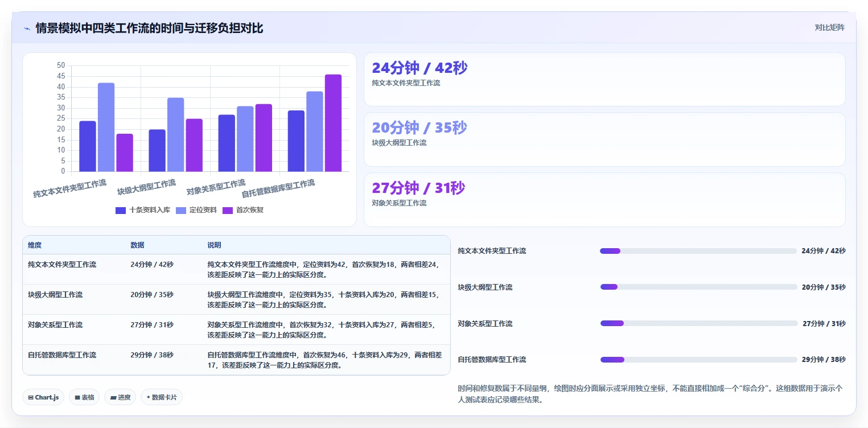The image size is (868, 428).
Task: Toggle the 定位资料 legend swatch
Action: (x=181, y=210)
